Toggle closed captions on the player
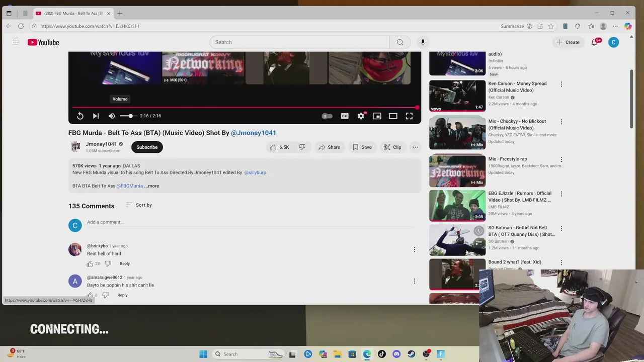Image resolution: width=644 pixels, height=362 pixels. coord(345,116)
